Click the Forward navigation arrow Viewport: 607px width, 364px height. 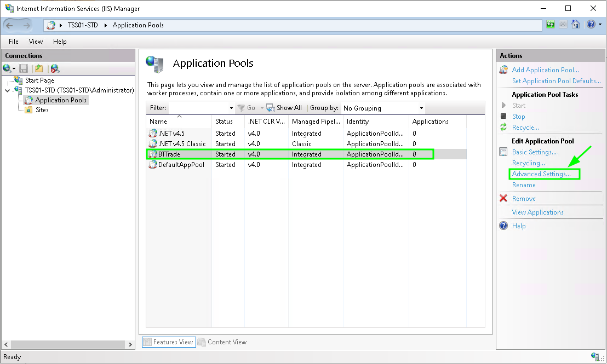26,26
